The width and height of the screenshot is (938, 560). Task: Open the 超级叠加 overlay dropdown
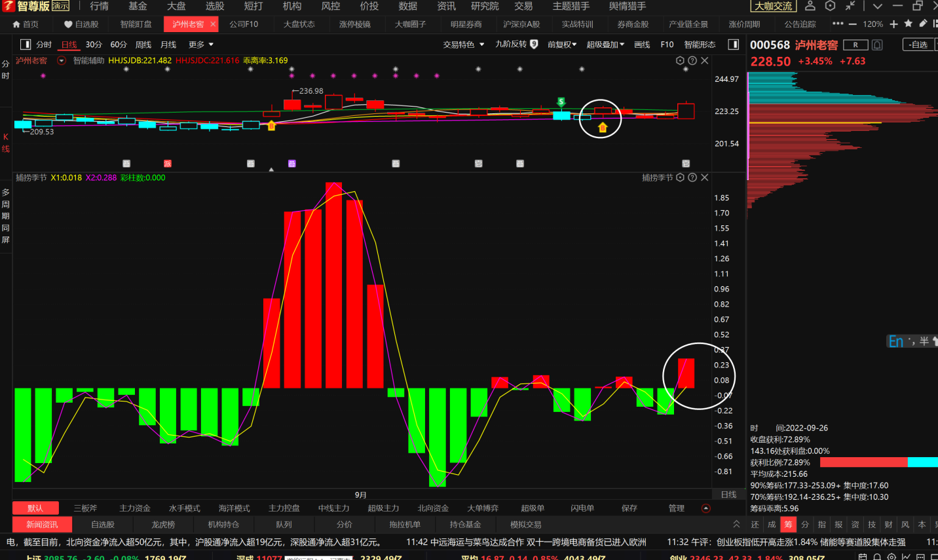[x=605, y=45]
